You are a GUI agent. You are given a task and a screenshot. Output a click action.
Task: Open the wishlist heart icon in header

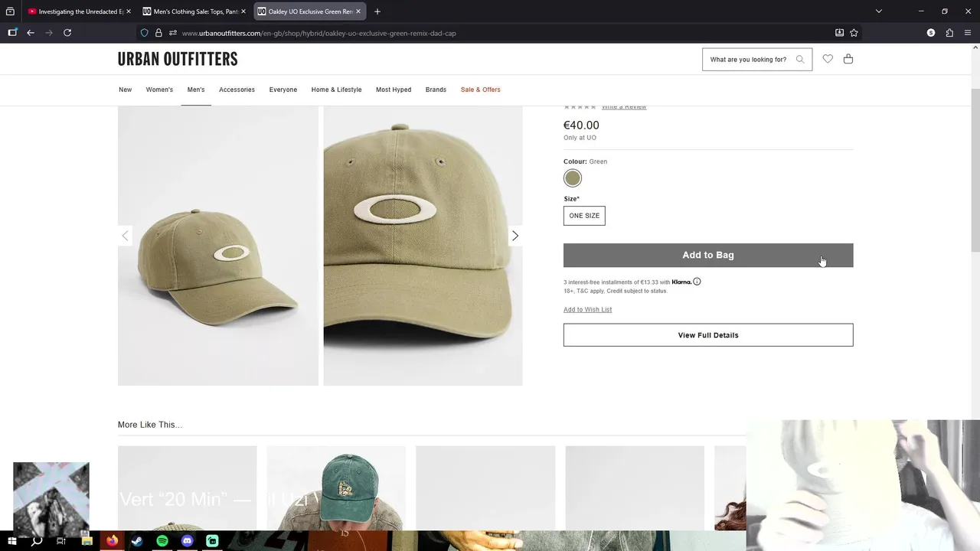click(x=828, y=59)
